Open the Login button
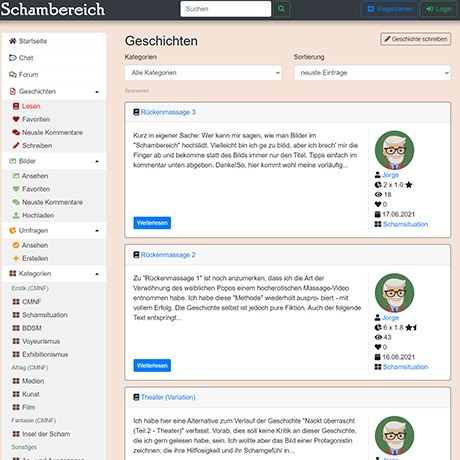The width and height of the screenshot is (460, 460). click(x=439, y=9)
